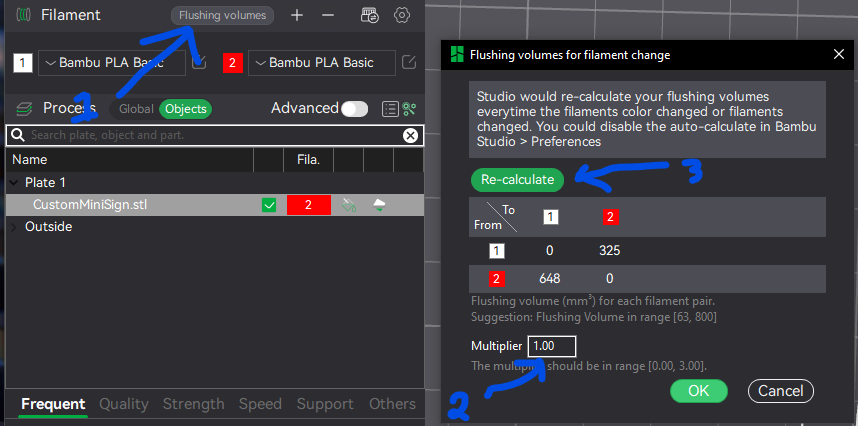The height and width of the screenshot is (426, 858).
Task: Click the remove filament minus icon
Action: pos(328,15)
